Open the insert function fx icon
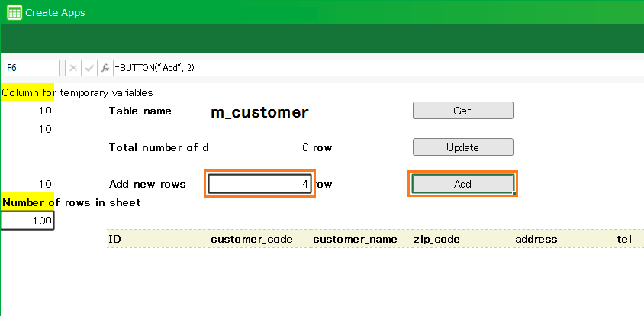The image size is (644, 316). pyautogui.click(x=105, y=68)
